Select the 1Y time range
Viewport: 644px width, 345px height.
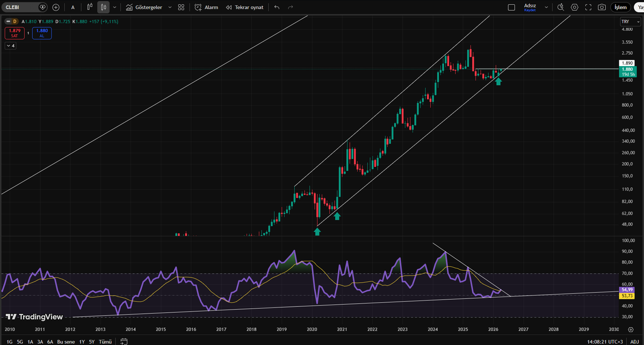point(82,341)
